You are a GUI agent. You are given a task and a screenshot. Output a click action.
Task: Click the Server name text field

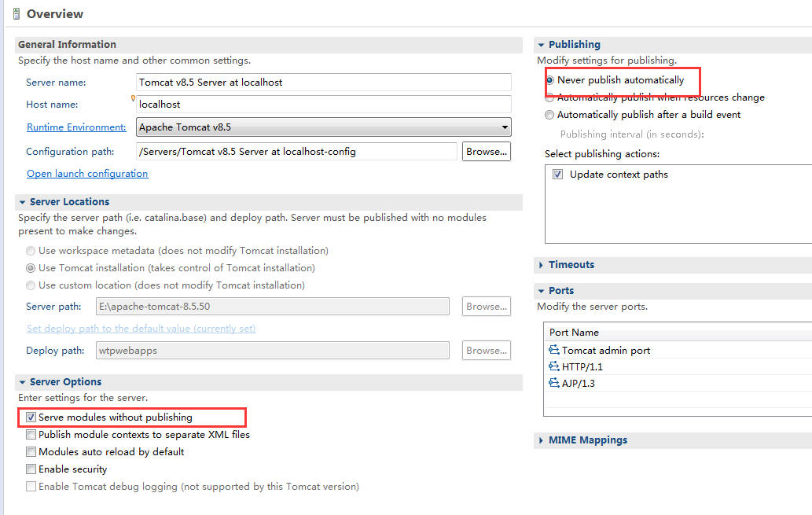tap(324, 82)
